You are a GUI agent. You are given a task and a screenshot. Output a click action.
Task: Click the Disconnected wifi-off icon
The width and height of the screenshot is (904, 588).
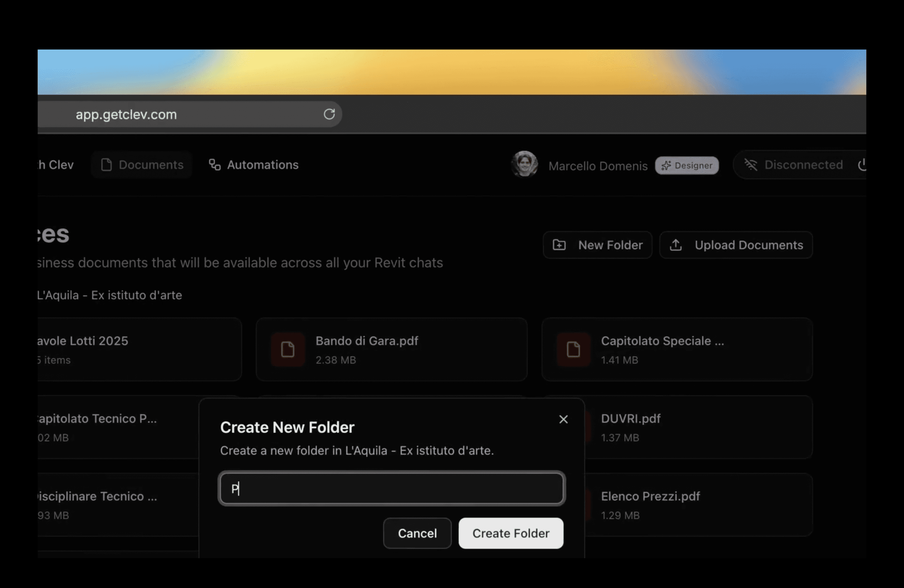click(751, 165)
